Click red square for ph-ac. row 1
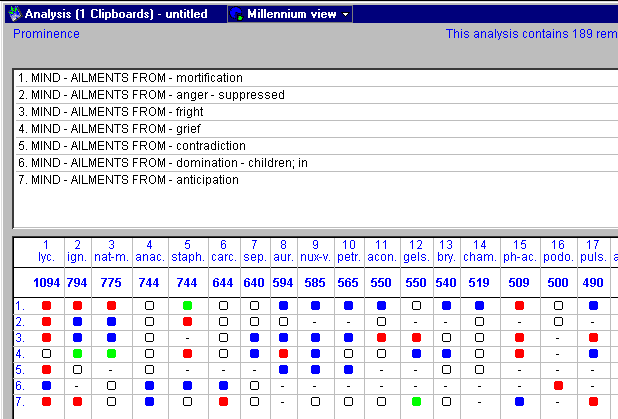 [519, 305]
